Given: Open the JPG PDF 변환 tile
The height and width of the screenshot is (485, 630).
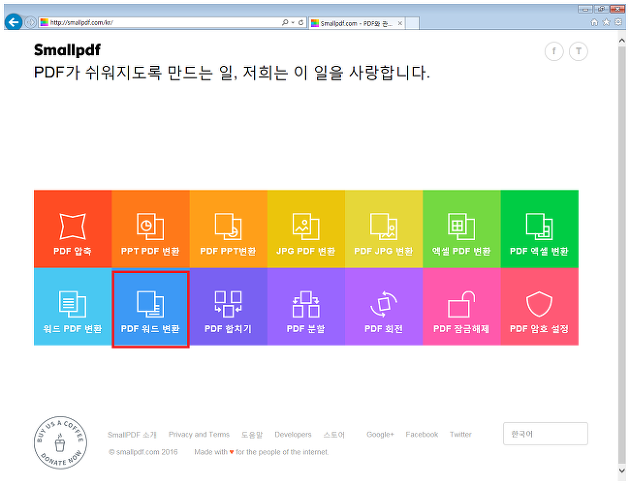Looking at the screenshot, I should (306, 229).
